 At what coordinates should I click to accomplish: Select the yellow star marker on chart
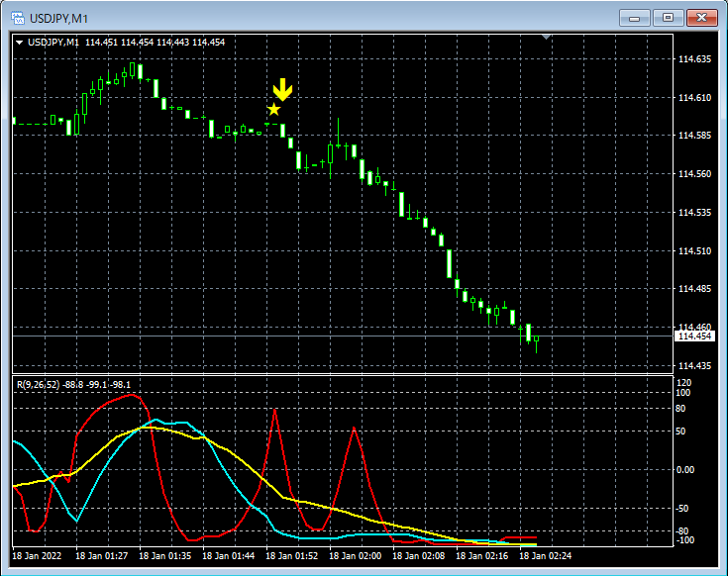click(274, 110)
